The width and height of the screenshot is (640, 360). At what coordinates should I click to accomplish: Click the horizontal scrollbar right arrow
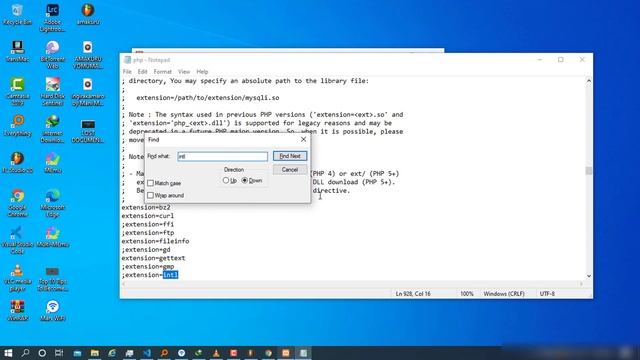[x=581, y=284]
